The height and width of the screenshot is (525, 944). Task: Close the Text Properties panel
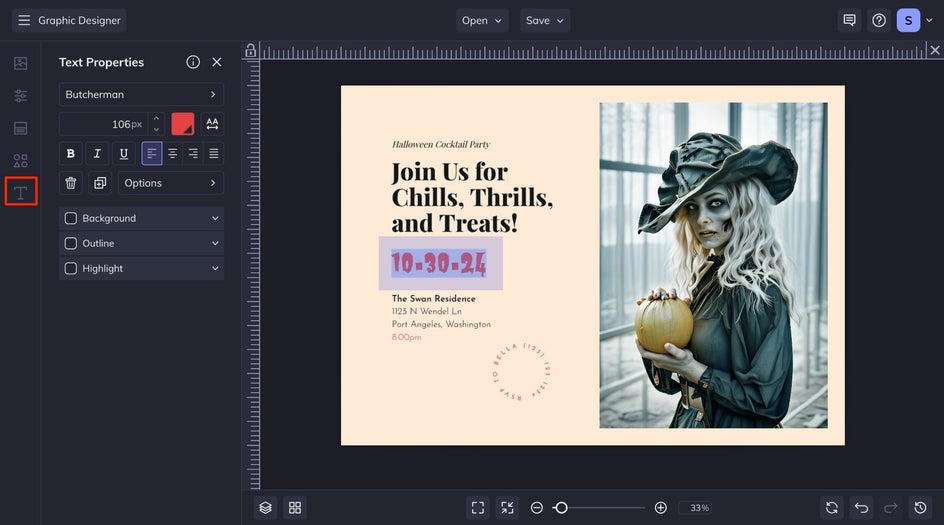[217, 62]
